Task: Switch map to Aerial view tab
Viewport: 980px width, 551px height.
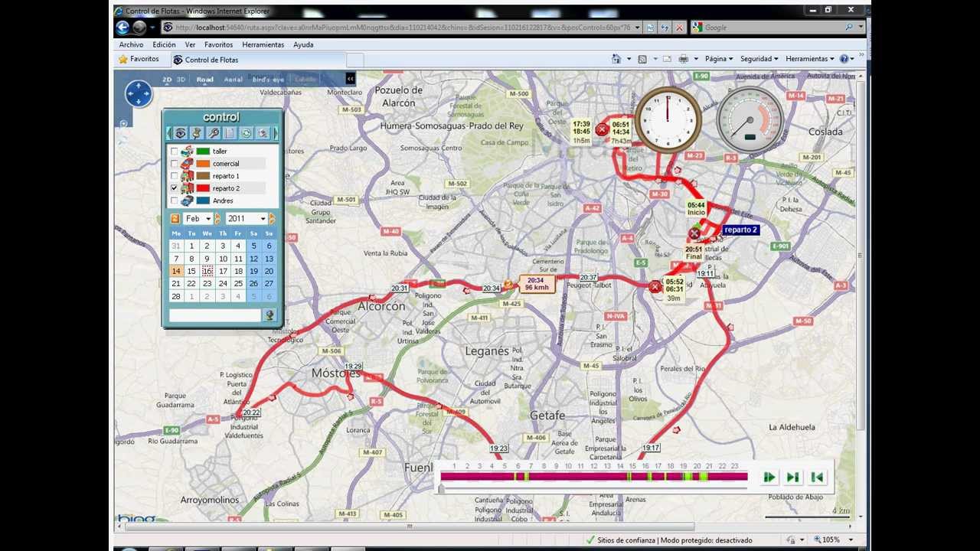Action: [x=234, y=80]
